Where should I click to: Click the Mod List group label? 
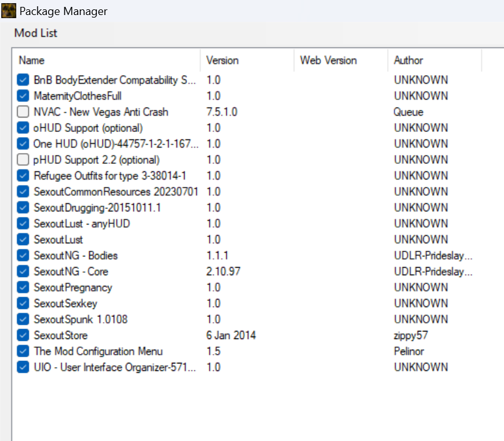(x=36, y=33)
